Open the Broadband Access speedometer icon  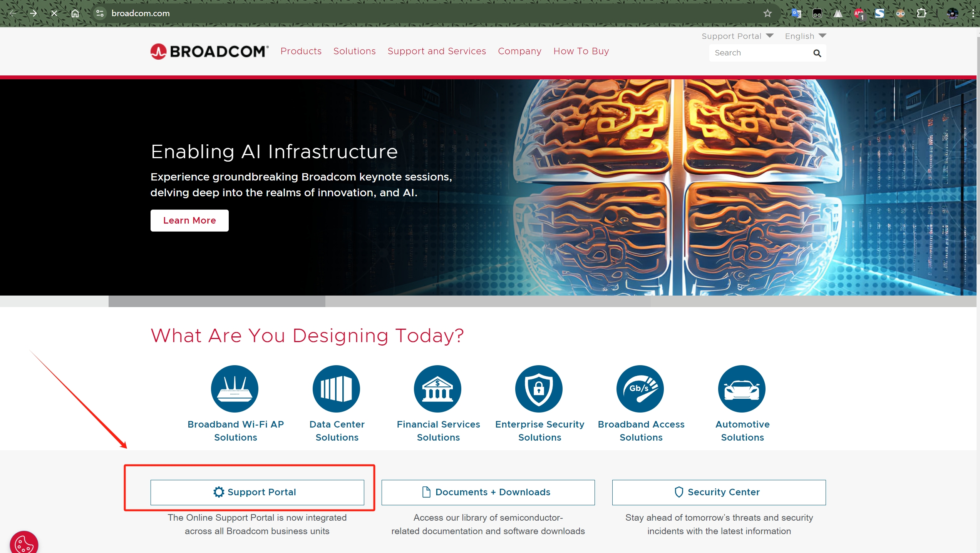pyautogui.click(x=640, y=388)
